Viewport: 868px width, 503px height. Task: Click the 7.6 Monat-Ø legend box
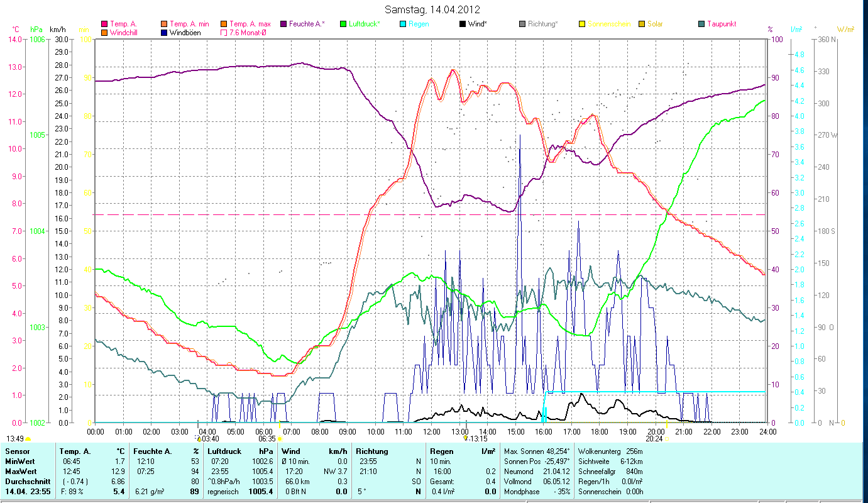click(224, 32)
